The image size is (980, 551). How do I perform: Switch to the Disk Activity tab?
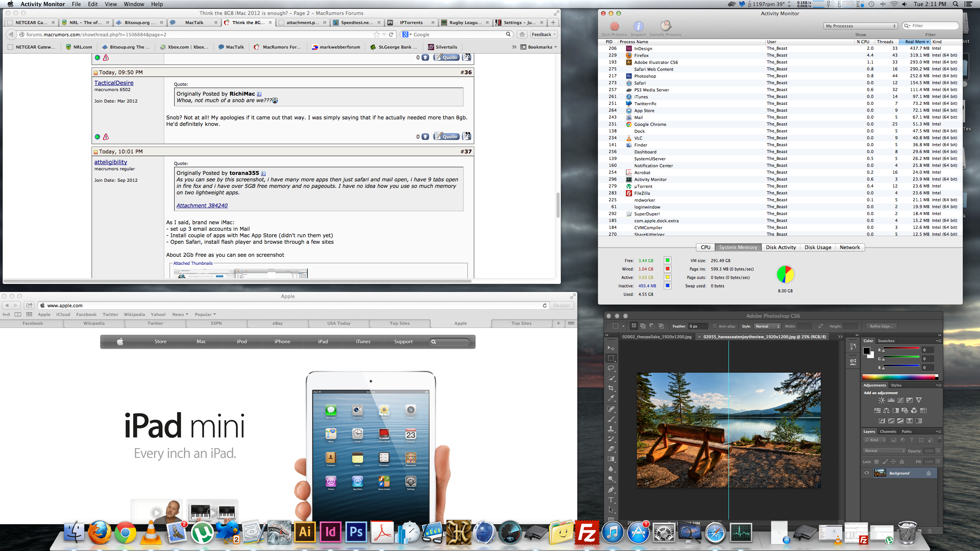tap(781, 247)
